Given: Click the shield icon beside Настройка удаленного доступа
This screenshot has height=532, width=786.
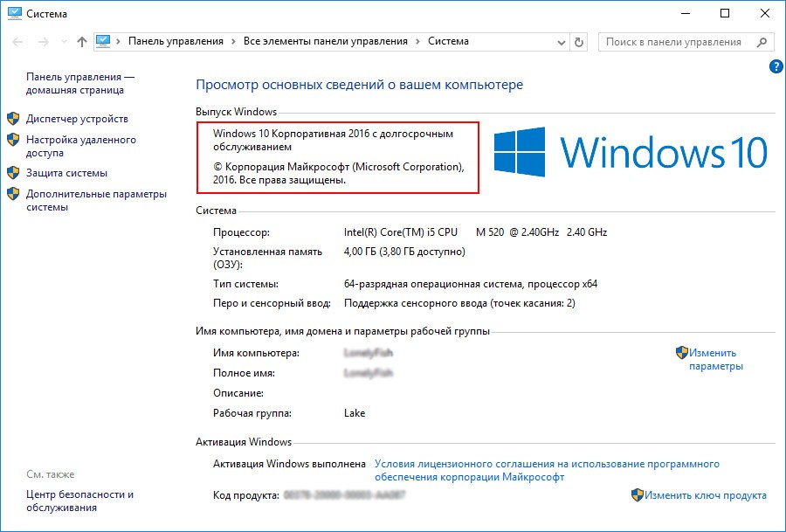Looking at the screenshot, I should coord(13,140).
